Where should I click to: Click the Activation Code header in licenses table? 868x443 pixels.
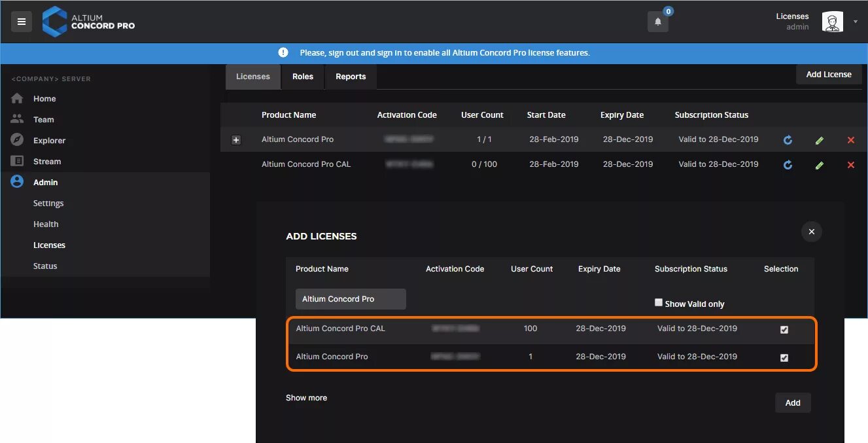407,115
